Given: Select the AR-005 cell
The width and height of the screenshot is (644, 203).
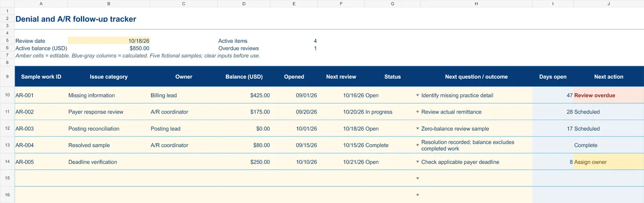Looking at the screenshot, I should [41, 162].
